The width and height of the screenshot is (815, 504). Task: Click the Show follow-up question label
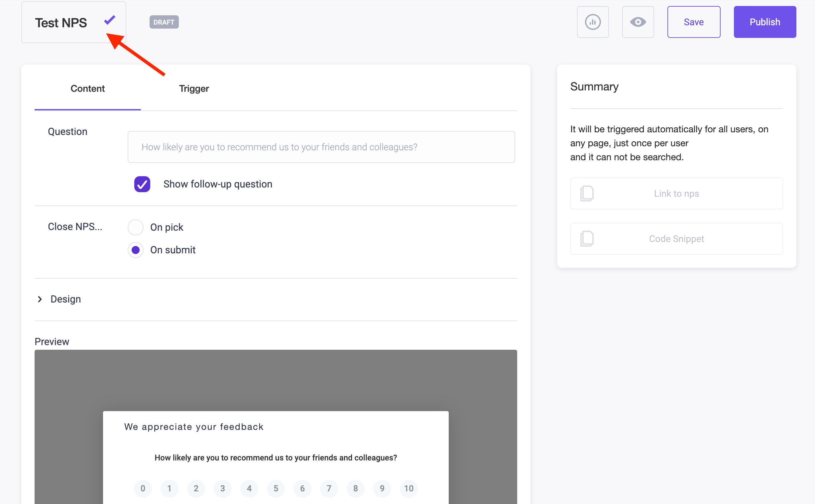(x=218, y=184)
